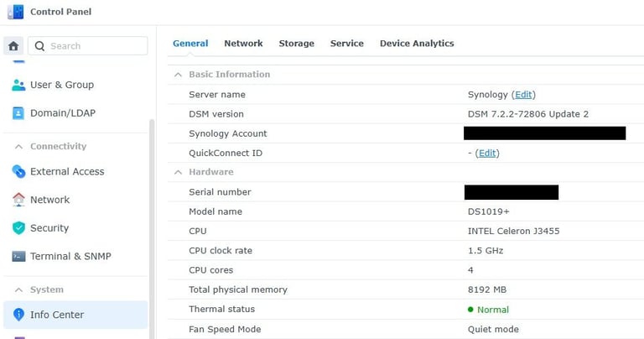This screenshot has width=644, height=339.
Task: Collapse the System sidebar section
Action: [x=18, y=289]
